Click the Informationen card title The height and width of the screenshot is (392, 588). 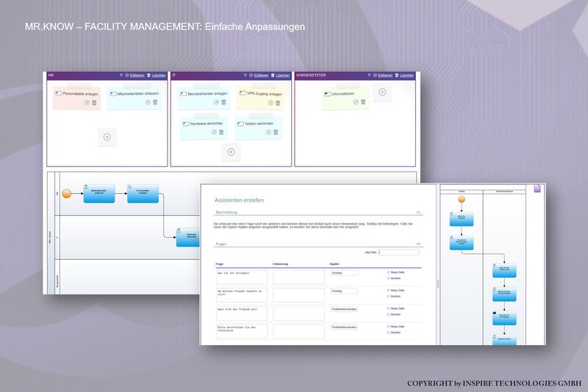[x=343, y=94]
